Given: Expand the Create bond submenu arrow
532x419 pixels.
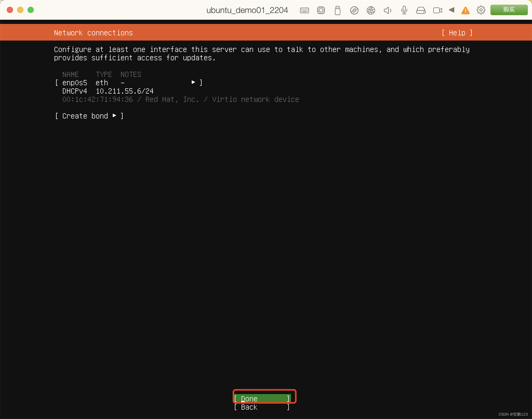Looking at the screenshot, I should 114,116.
